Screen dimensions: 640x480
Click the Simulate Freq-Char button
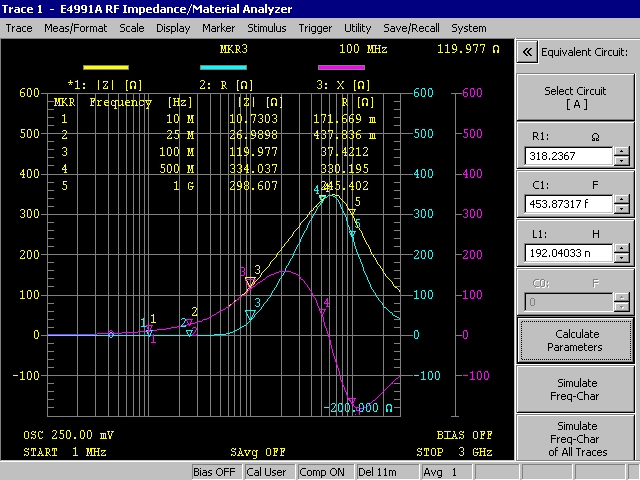[x=575, y=389]
